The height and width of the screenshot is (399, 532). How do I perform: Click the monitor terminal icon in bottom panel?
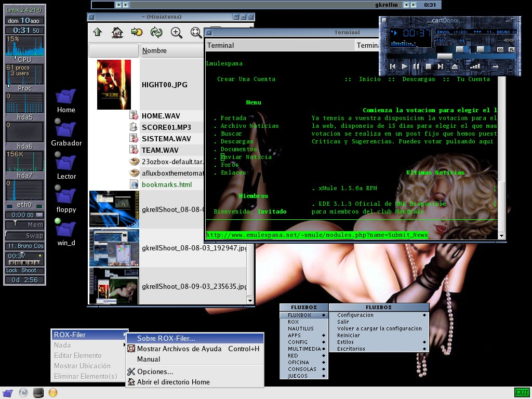38,393
